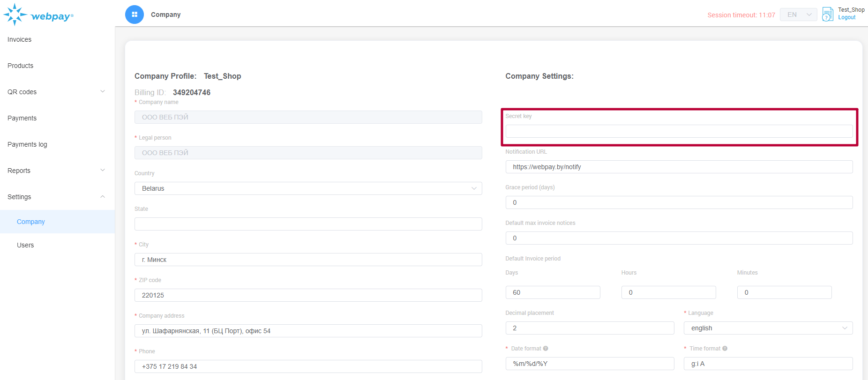Click the Time format help icon

725,349
